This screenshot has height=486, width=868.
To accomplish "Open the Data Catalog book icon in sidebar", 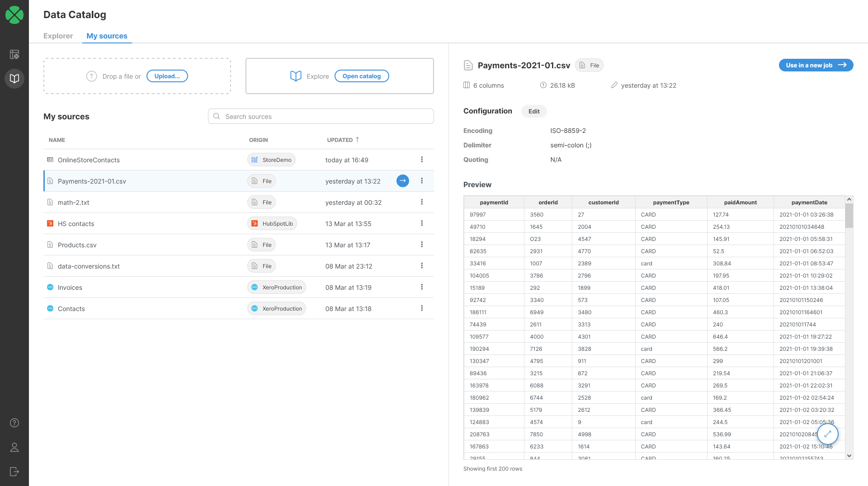I will (14, 79).
